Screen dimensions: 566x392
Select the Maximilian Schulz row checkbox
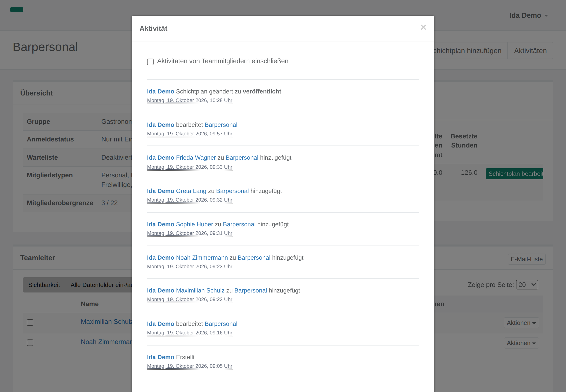pos(30,323)
